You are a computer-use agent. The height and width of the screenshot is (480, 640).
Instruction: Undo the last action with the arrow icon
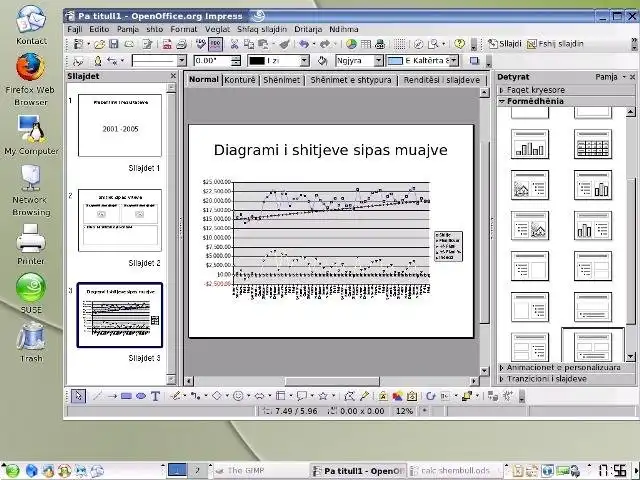coord(304,44)
